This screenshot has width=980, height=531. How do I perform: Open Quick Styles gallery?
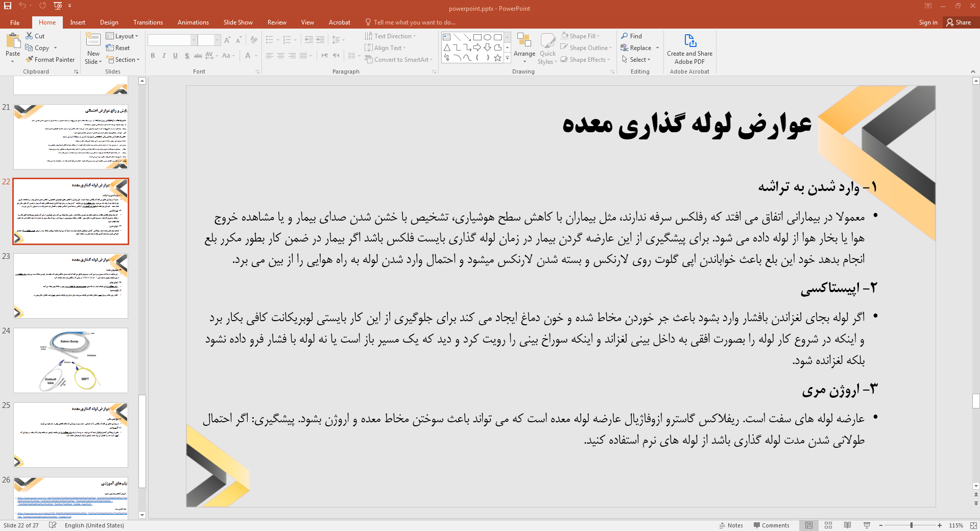[x=547, y=49]
